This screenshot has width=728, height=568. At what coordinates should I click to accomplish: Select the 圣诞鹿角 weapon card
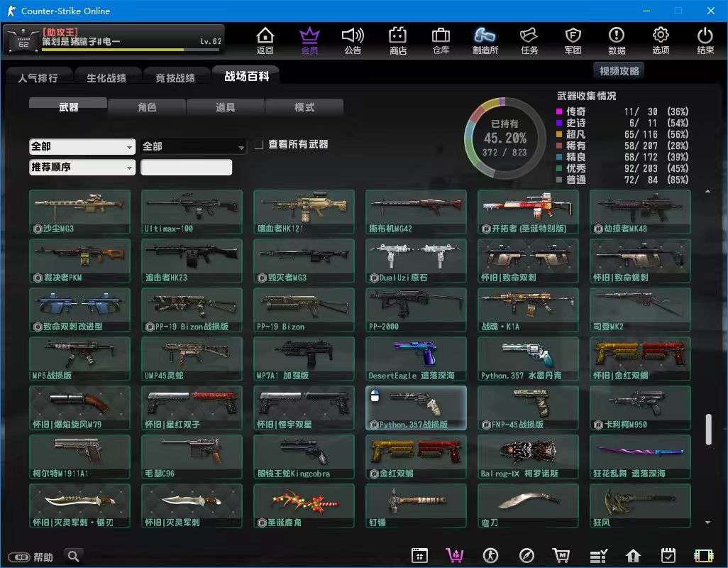pyautogui.click(x=304, y=506)
